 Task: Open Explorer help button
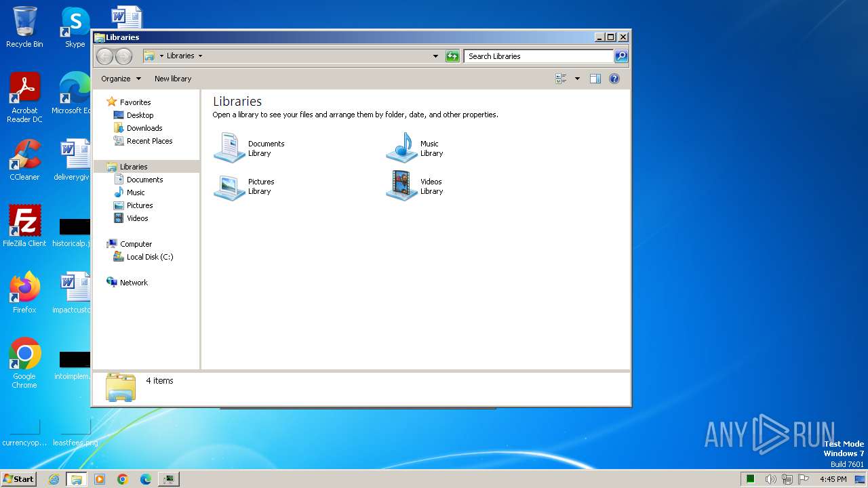pyautogui.click(x=614, y=79)
